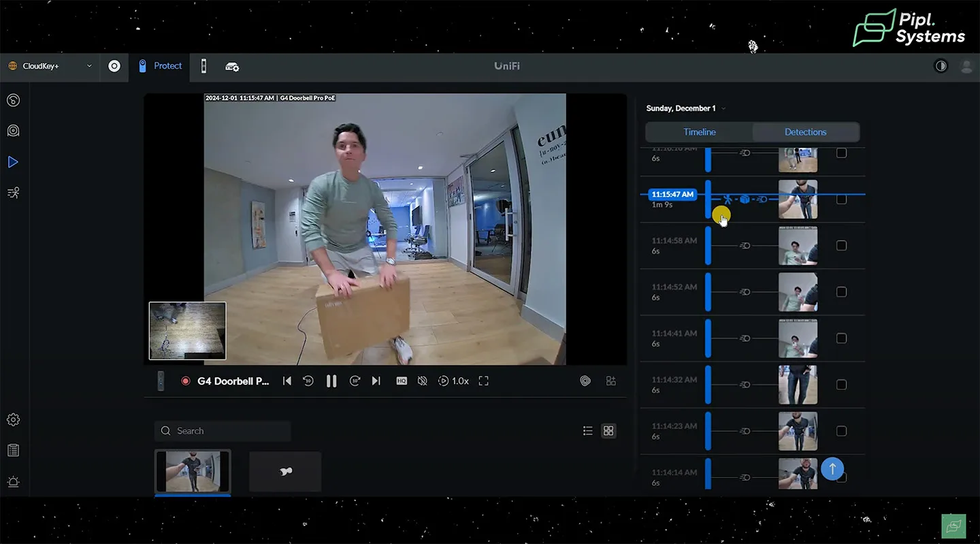The height and width of the screenshot is (544, 980).
Task: Open the detections sidebar icon
Action: 13,193
